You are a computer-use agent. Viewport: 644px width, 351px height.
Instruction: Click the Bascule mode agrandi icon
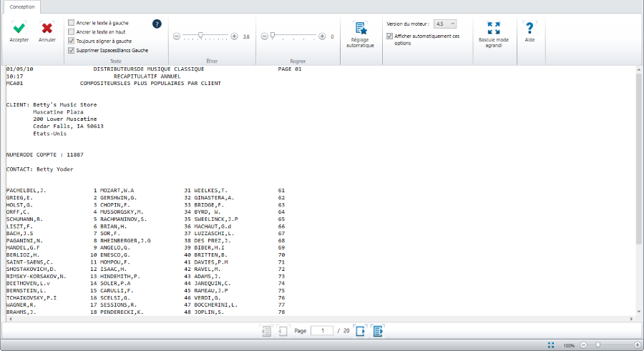[x=493, y=28]
